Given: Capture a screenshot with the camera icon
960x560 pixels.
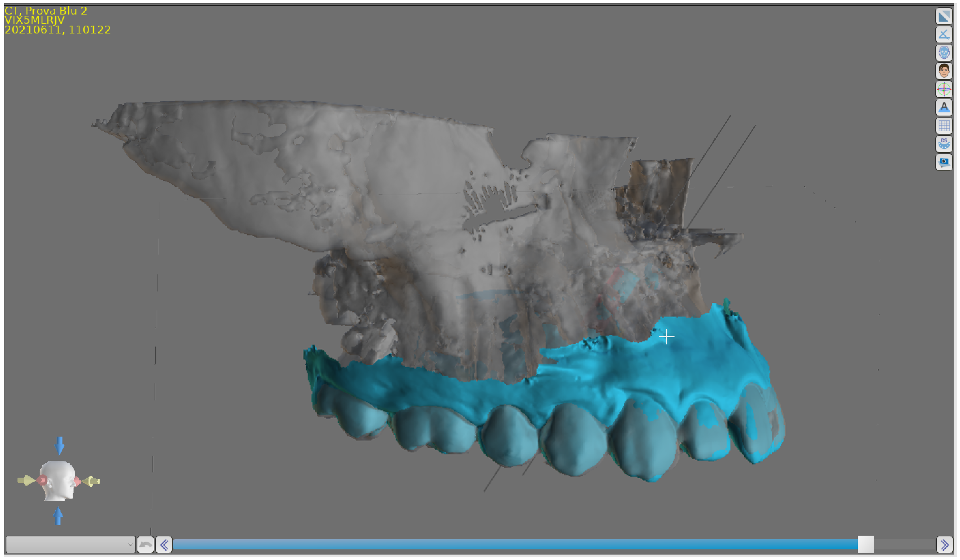Looking at the screenshot, I should tap(944, 163).
